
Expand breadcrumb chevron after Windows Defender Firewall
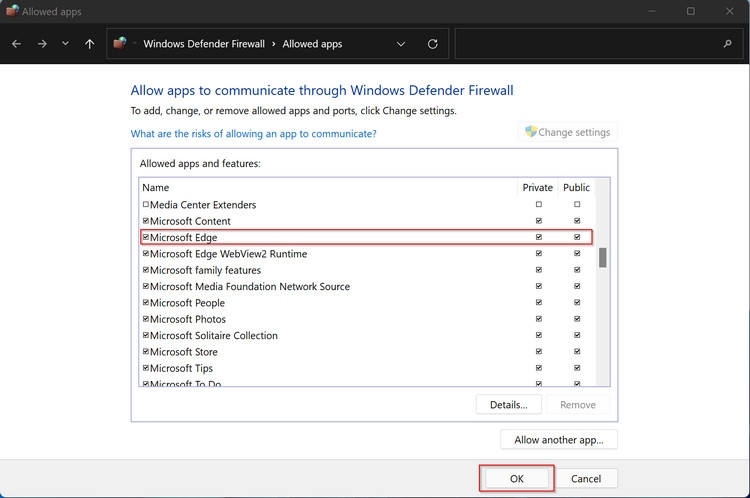(x=274, y=44)
